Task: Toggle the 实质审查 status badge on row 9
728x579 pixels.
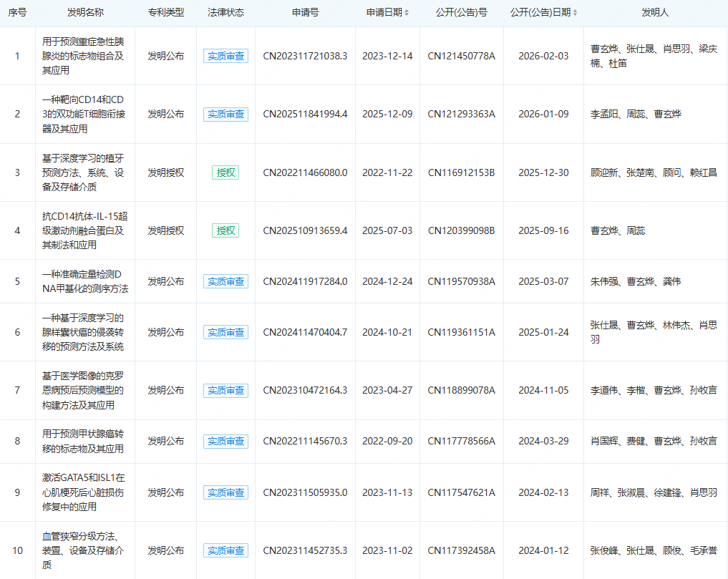Action: coord(225,492)
